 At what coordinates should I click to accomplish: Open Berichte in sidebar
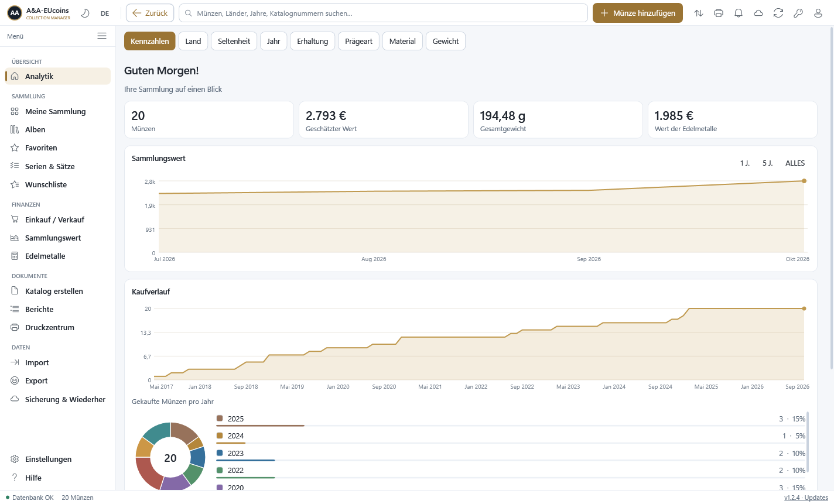58,309
